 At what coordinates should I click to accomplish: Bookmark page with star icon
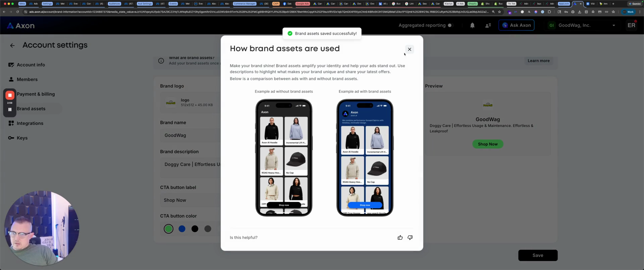(499, 12)
